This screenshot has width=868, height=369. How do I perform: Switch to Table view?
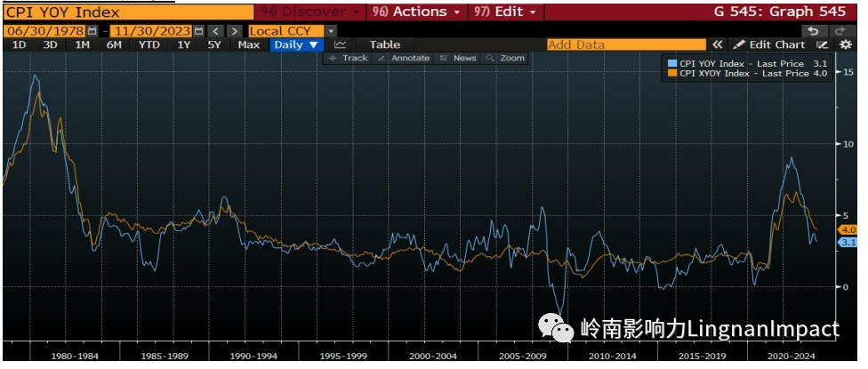[385, 44]
